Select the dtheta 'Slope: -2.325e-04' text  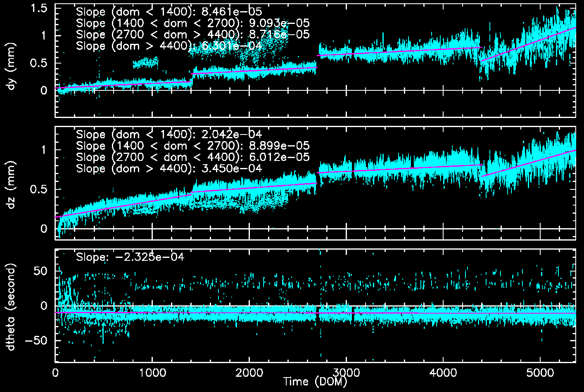pos(130,257)
